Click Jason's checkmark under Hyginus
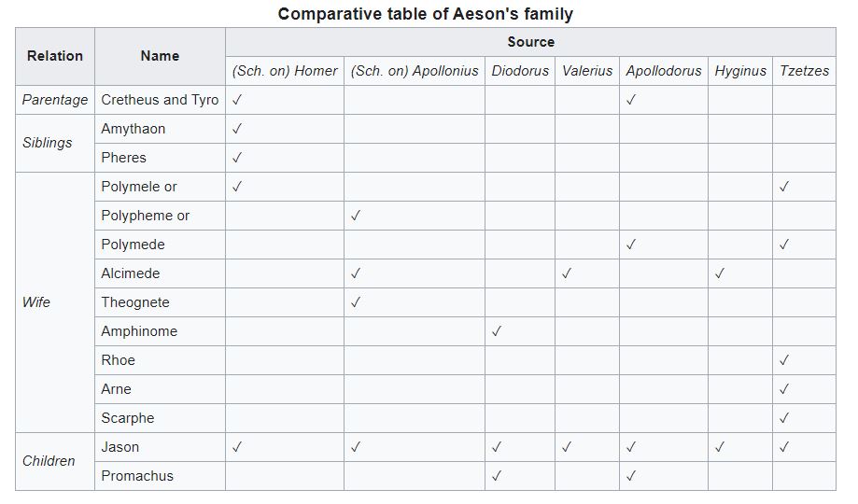 click(x=720, y=447)
